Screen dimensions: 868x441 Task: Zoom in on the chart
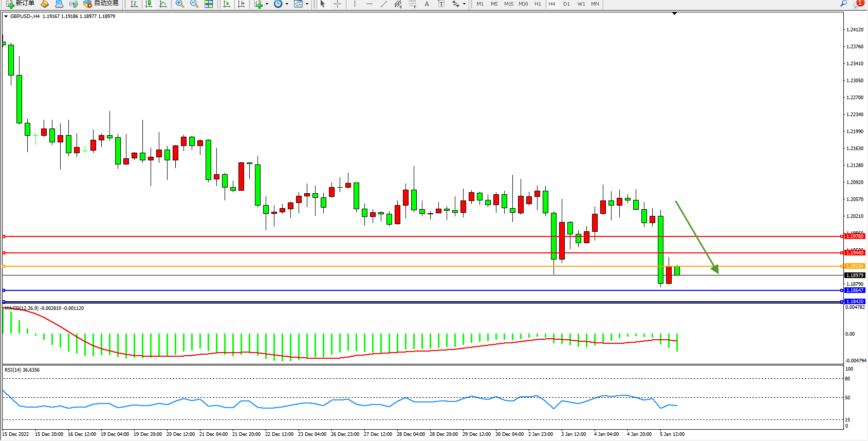point(180,4)
